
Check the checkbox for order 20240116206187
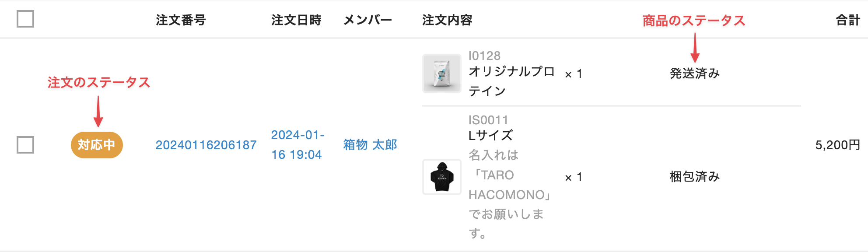(x=25, y=145)
